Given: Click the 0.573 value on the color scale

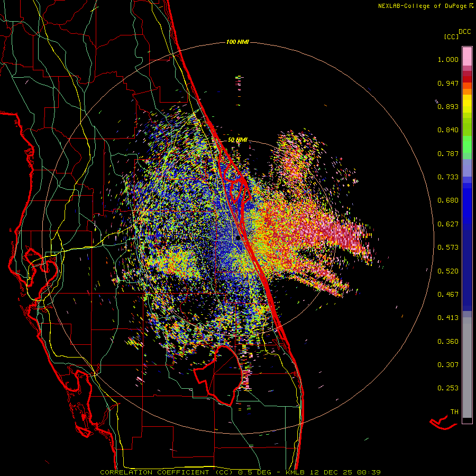Looking at the screenshot, I should point(448,248).
